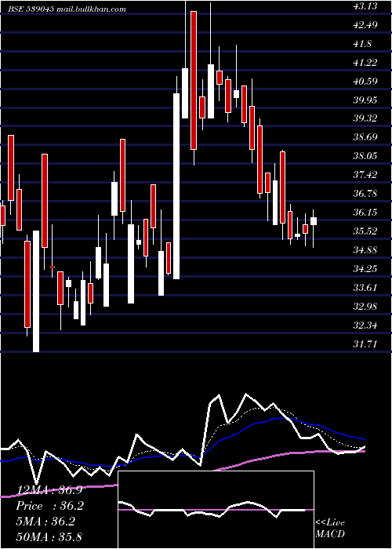
Task: Click the 39.32 price axis label
Action: pyautogui.click(x=366, y=118)
